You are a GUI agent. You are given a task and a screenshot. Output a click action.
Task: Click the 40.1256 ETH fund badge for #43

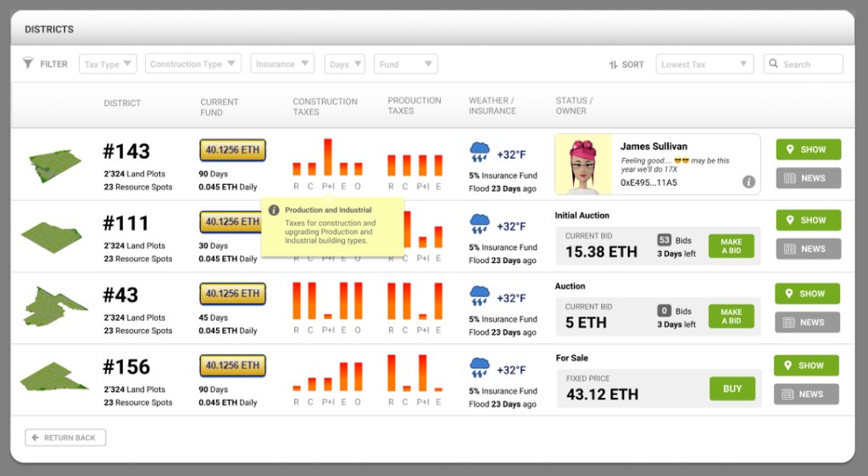pos(232,294)
